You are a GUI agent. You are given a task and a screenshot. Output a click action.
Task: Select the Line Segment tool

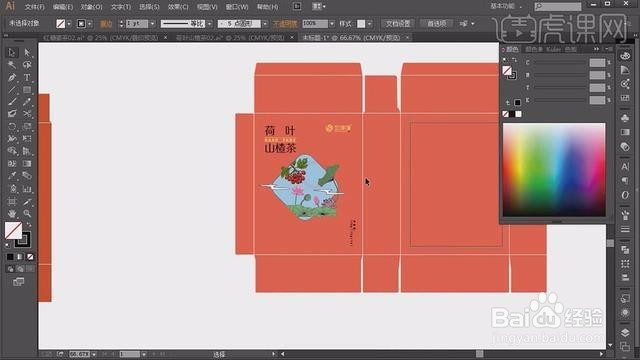click(x=12, y=89)
